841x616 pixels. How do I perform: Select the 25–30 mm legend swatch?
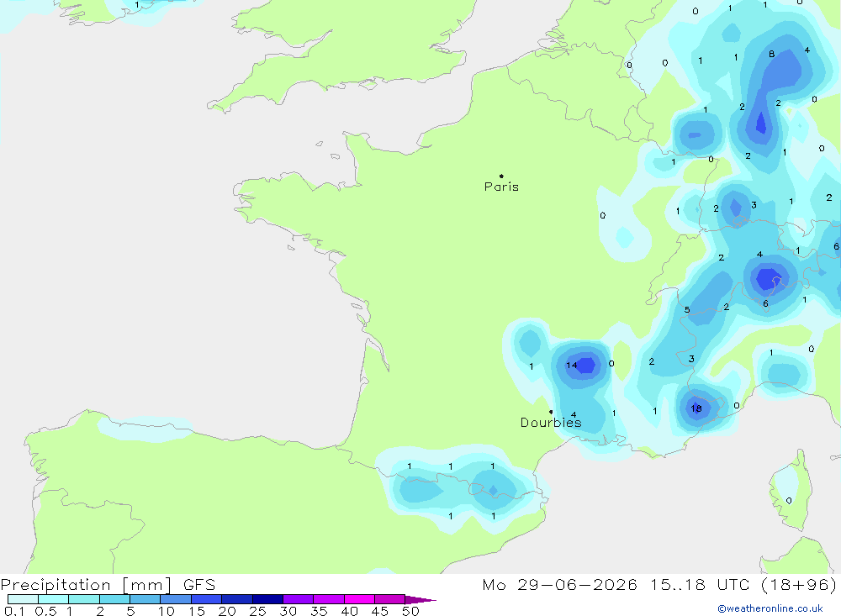point(267,599)
